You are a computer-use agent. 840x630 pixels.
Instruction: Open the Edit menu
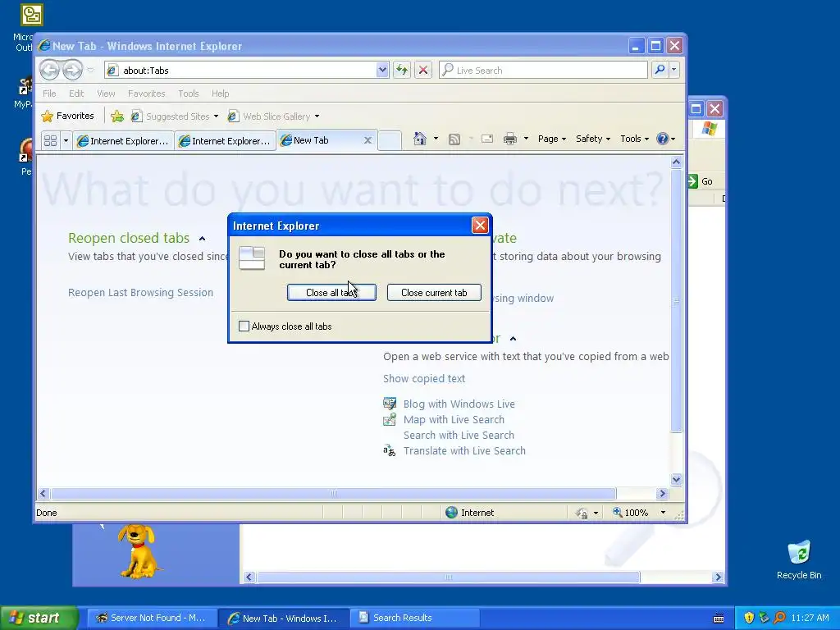click(x=76, y=94)
